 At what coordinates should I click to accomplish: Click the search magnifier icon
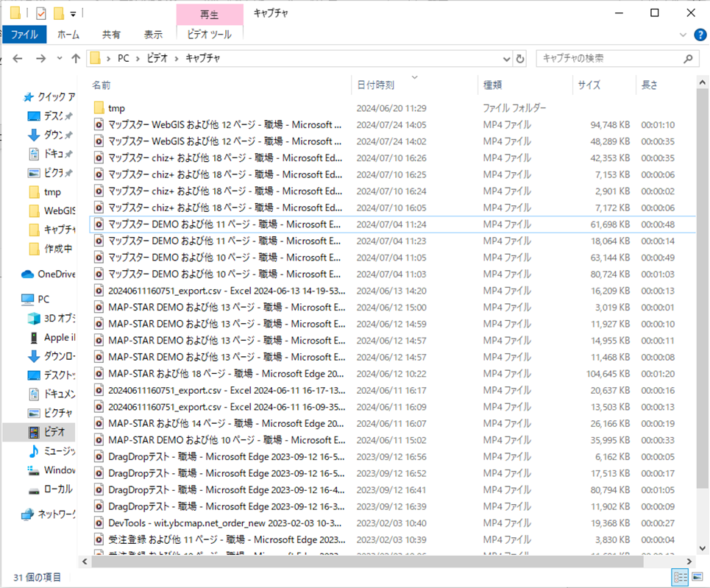[x=688, y=58]
